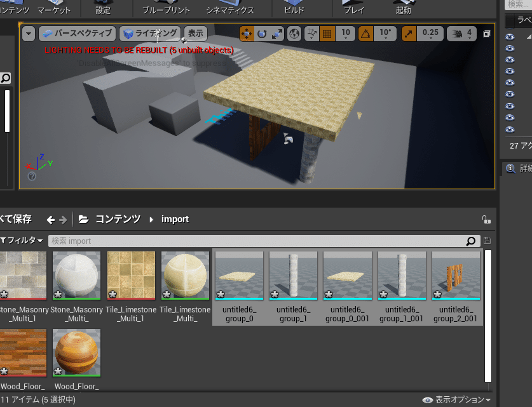Select untitled6_group_1_001 mesh thumbnail
Viewport: 532px width, 407px height.
(402, 275)
